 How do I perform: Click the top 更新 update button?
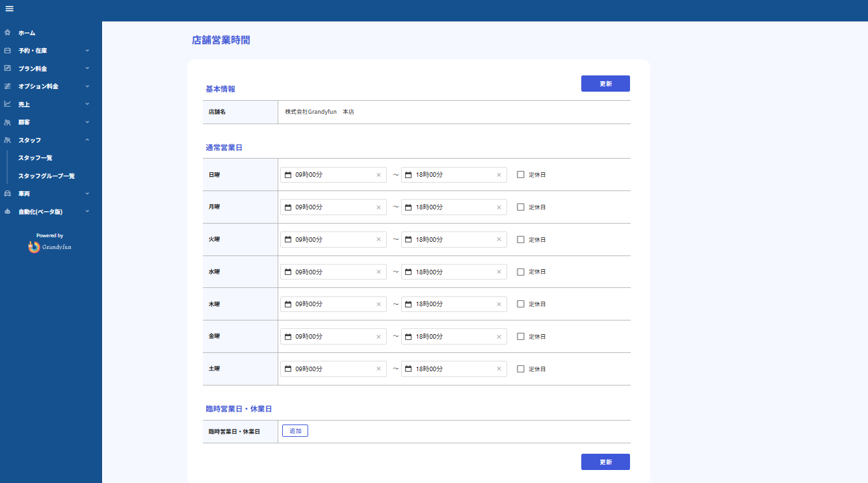[605, 83]
